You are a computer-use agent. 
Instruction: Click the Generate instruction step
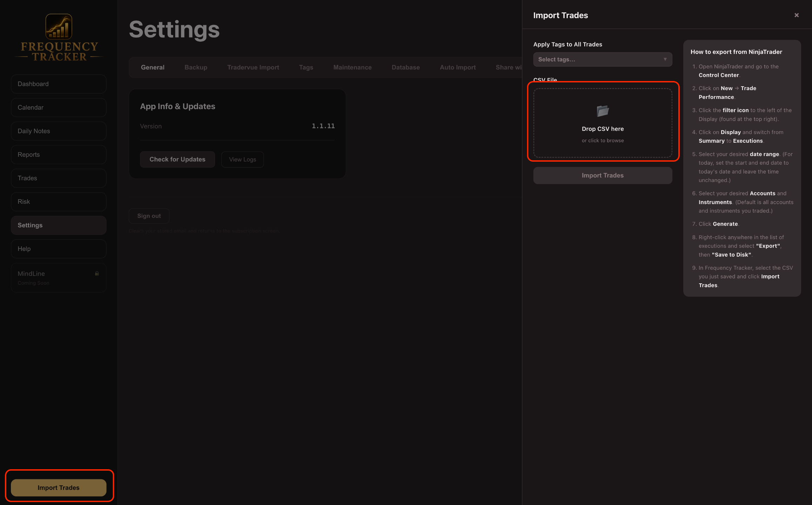tap(716, 224)
